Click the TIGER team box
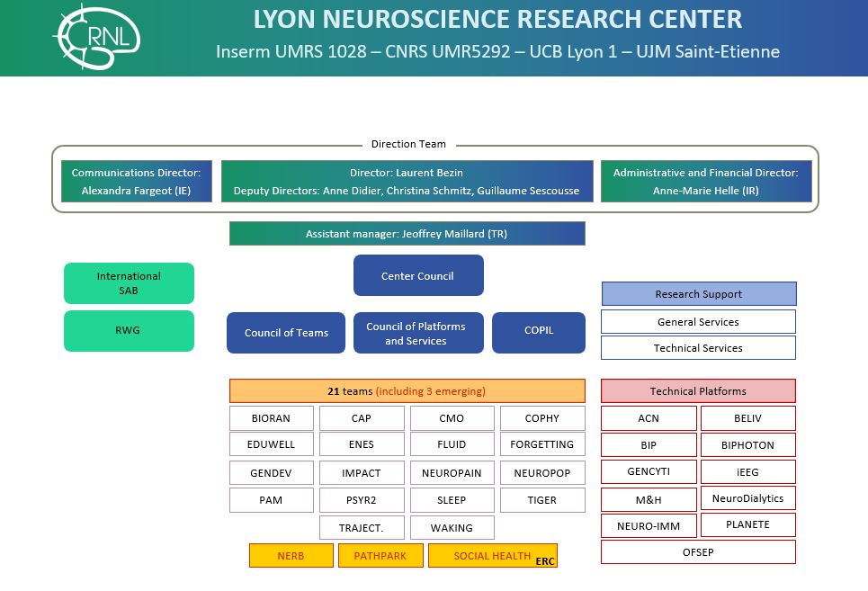The height and width of the screenshot is (591, 868). coord(542,500)
